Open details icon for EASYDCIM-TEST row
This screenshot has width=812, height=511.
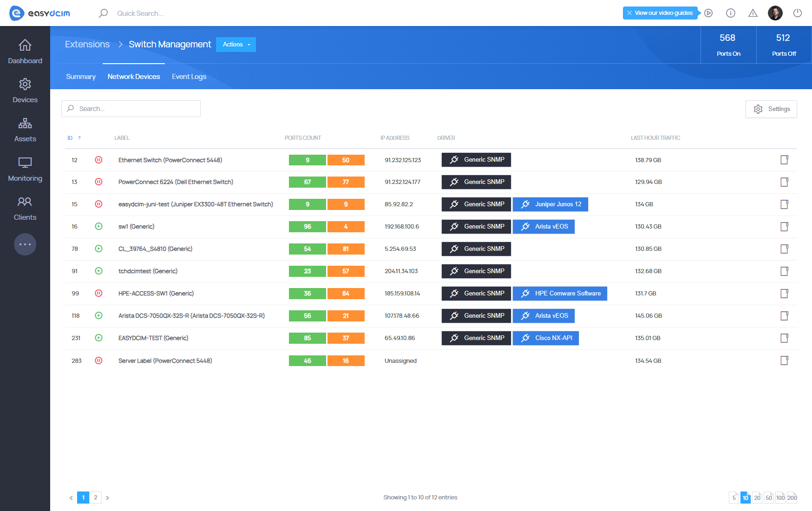click(x=784, y=338)
